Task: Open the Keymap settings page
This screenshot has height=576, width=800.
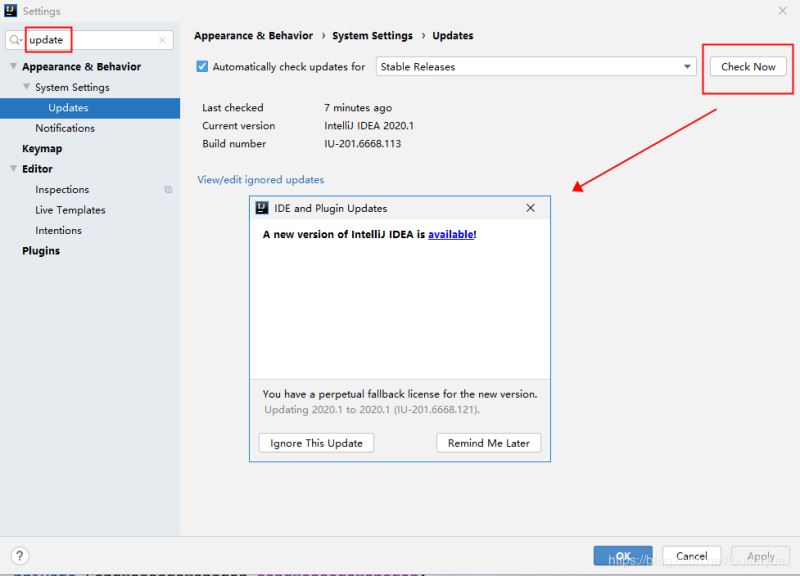Action: coord(42,148)
